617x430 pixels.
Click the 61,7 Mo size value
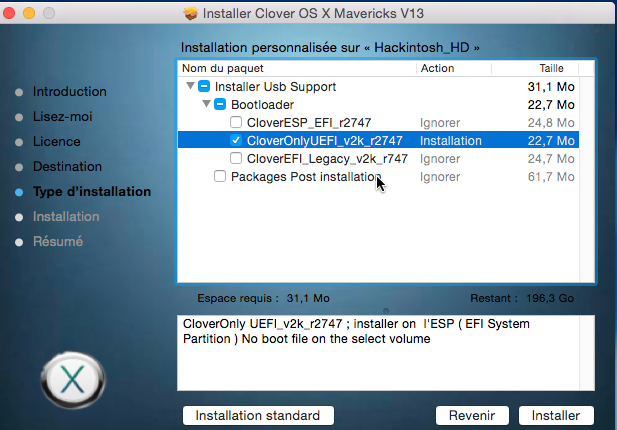pos(551,177)
